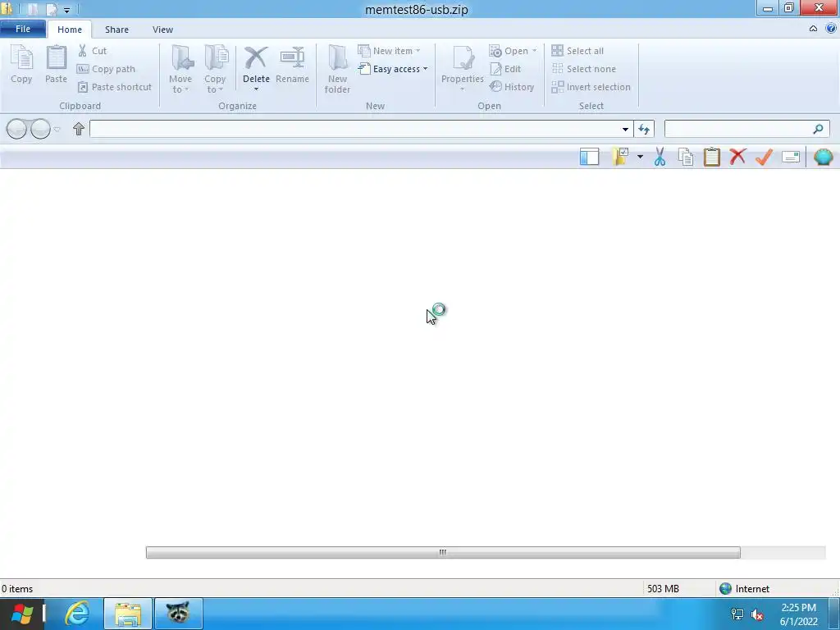
Task: Open the recent locations arrow beside Forward
Action: pyautogui.click(x=57, y=129)
